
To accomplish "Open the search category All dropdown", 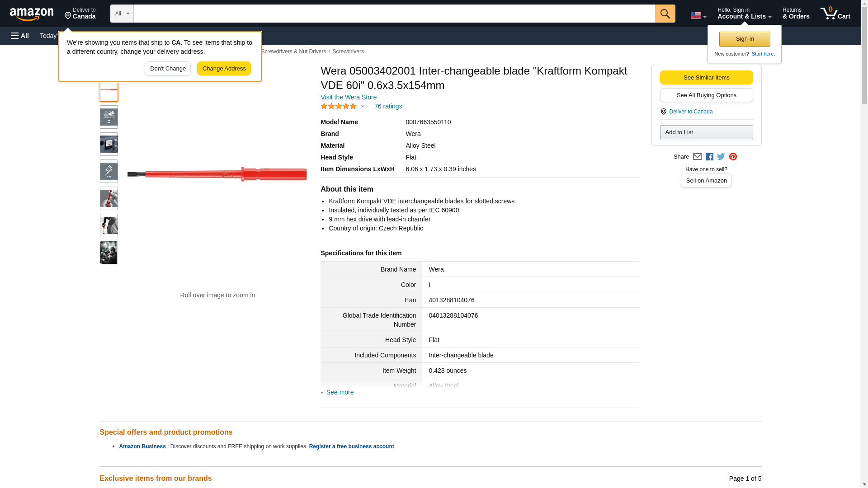I will (122, 14).
